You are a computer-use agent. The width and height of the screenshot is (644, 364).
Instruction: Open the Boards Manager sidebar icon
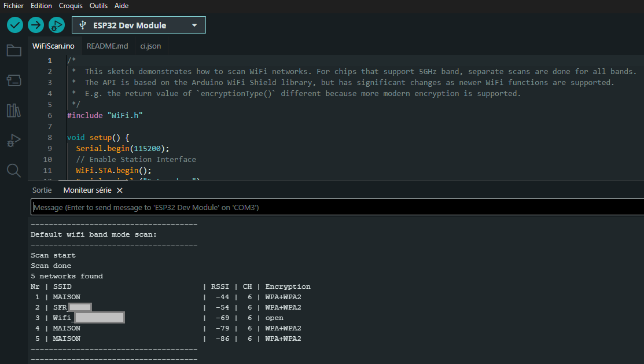[x=14, y=80]
